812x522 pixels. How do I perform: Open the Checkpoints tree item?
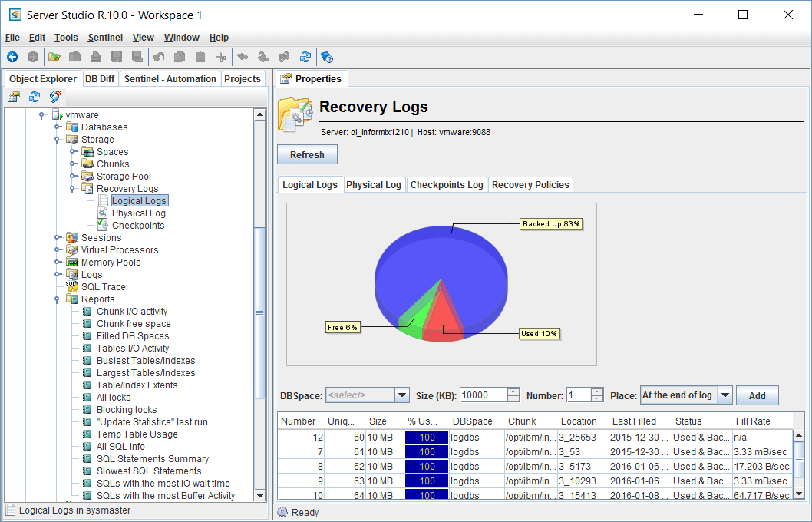(137, 226)
